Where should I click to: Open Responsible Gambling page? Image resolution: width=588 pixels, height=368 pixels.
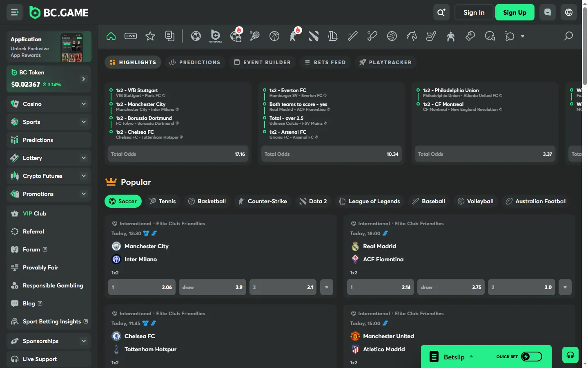point(49,285)
